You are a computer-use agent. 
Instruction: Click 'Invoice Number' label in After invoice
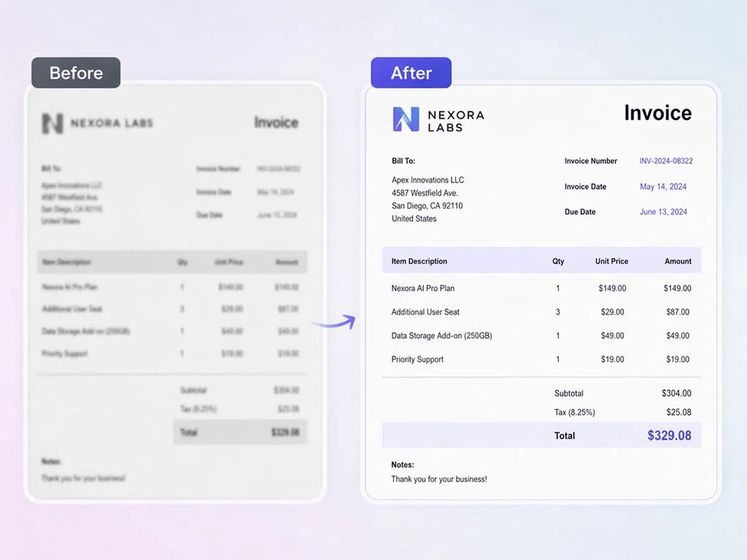[591, 161]
